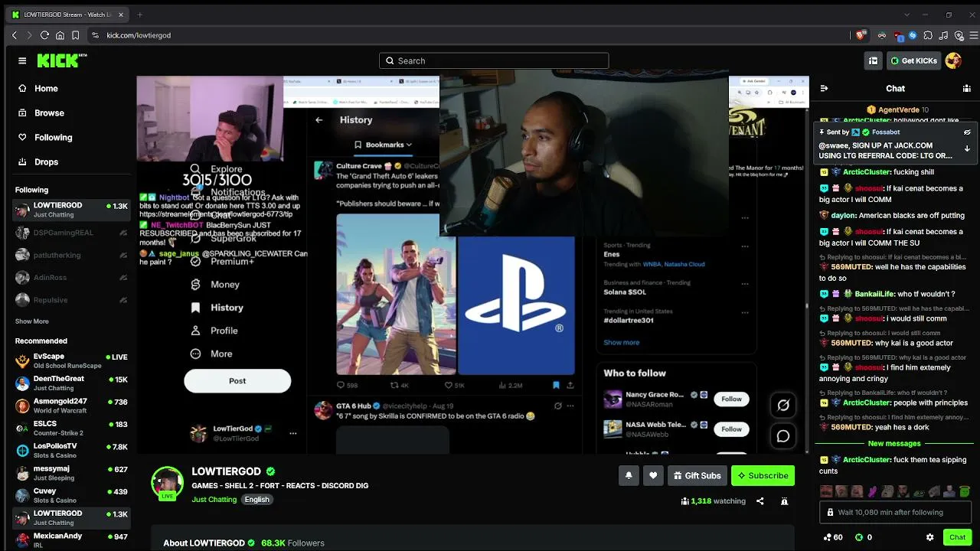Open the chat viewers list icon
Image resolution: width=980 pixels, height=551 pixels.
tap(967, 89)
